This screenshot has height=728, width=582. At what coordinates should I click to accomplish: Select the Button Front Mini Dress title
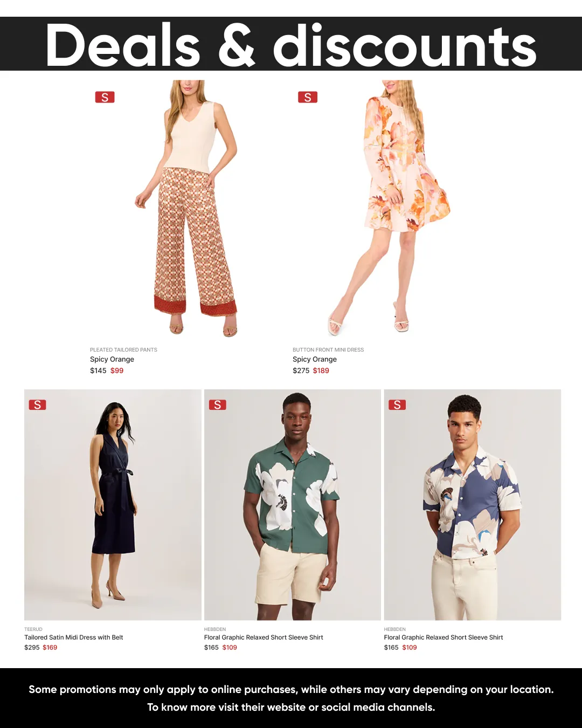[x=328, y=350]
